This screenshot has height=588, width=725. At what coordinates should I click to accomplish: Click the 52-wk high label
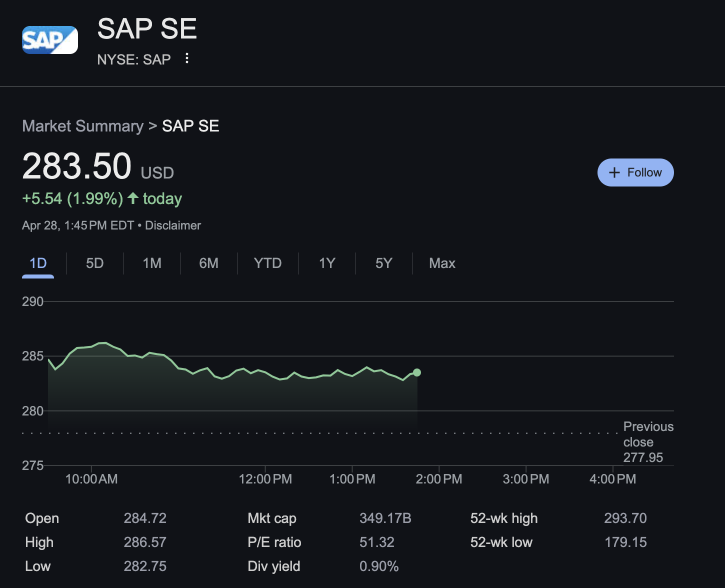point(504,518)
